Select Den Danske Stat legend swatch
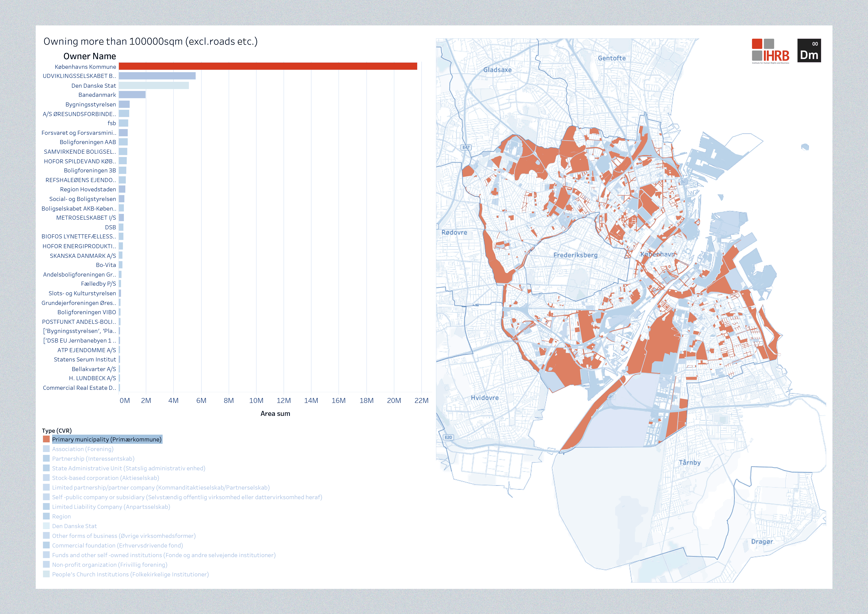The height and width of the screenshot is (614, 868). click(47, 526)
